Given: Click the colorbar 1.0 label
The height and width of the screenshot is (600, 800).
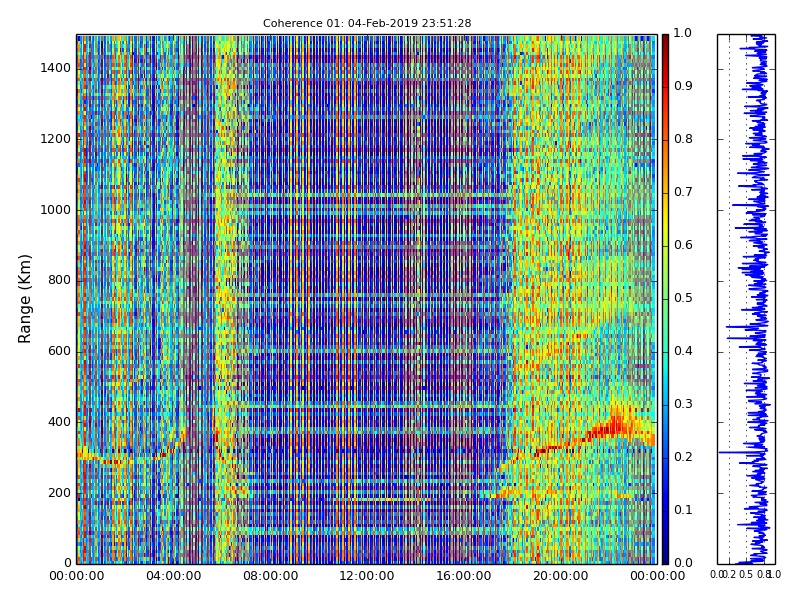Looking at the screenshot, I should [683, 33].
